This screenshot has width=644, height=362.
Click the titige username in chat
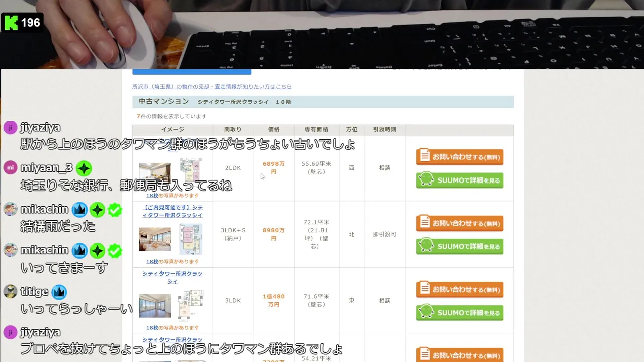[34, 292]
